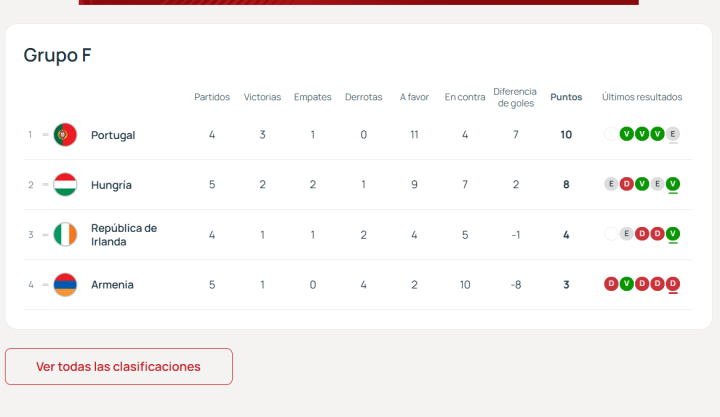This screenshot has width=720, height=417.
Task: Open the Armenia team link
Action: (x=112, y=285)
